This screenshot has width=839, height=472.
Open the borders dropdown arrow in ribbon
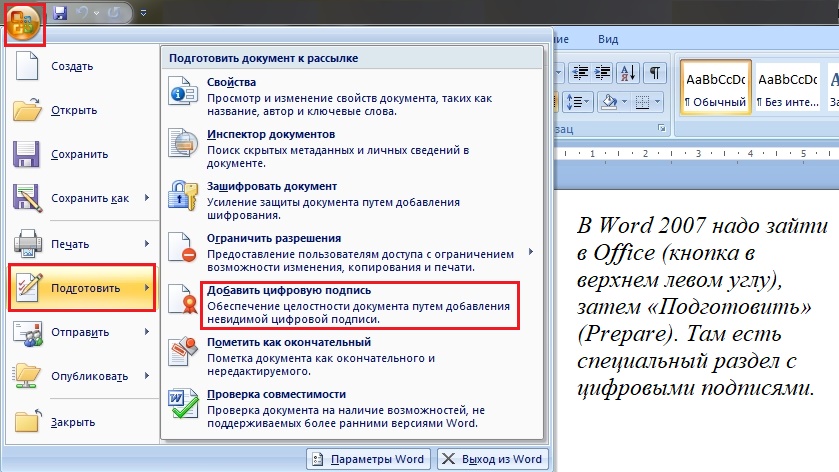point(656,101)
